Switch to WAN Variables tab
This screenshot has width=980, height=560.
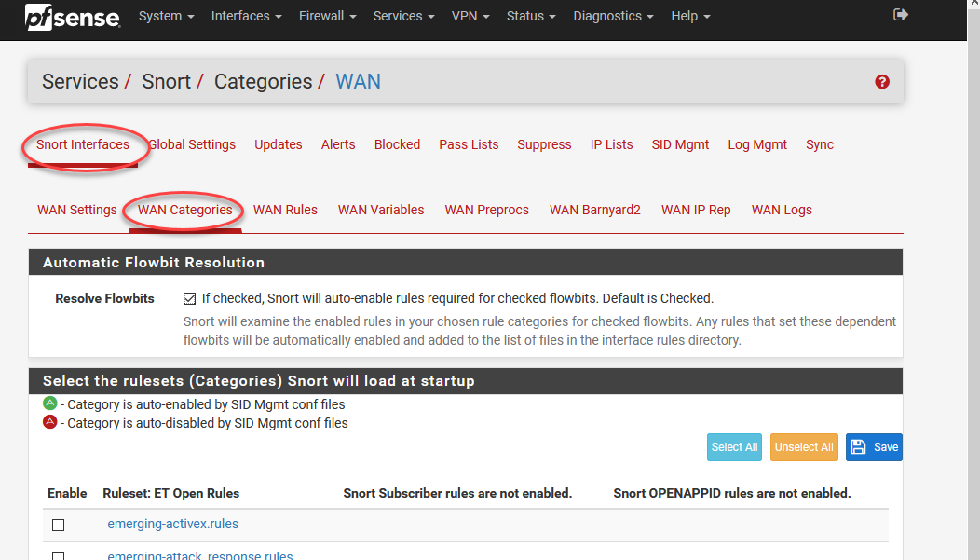click(381, 210)
